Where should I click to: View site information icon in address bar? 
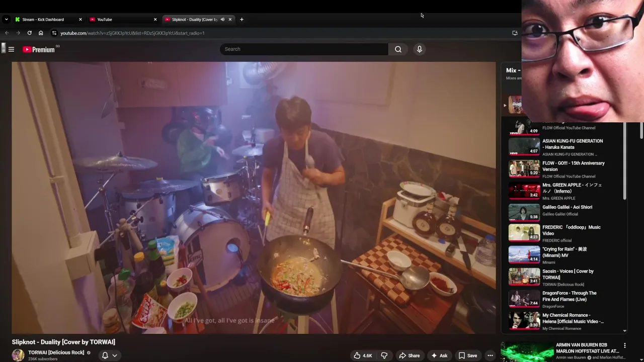click(x=54, y=33)
